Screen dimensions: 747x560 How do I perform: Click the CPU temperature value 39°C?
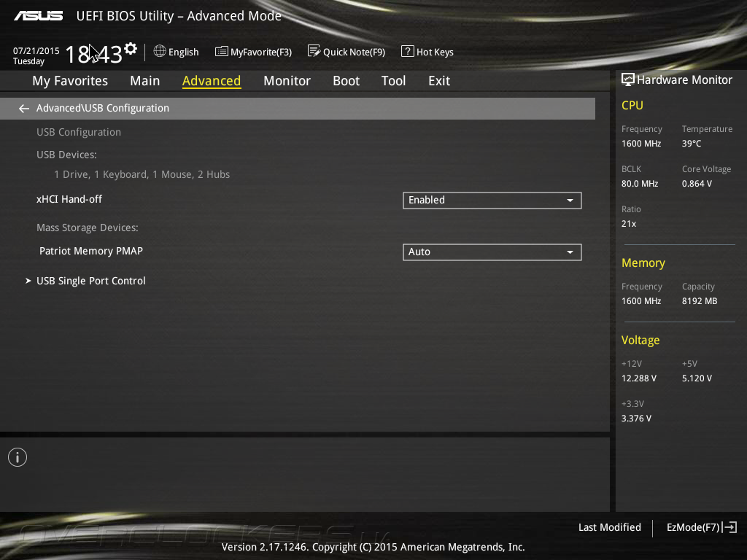coord(692,144)
